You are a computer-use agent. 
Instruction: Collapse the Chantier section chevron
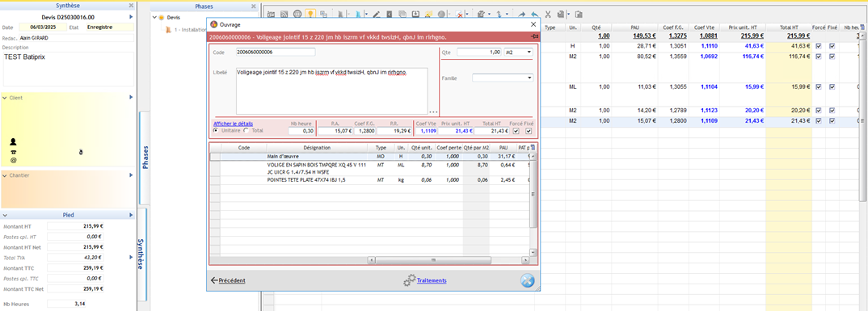tap(5, 174)
